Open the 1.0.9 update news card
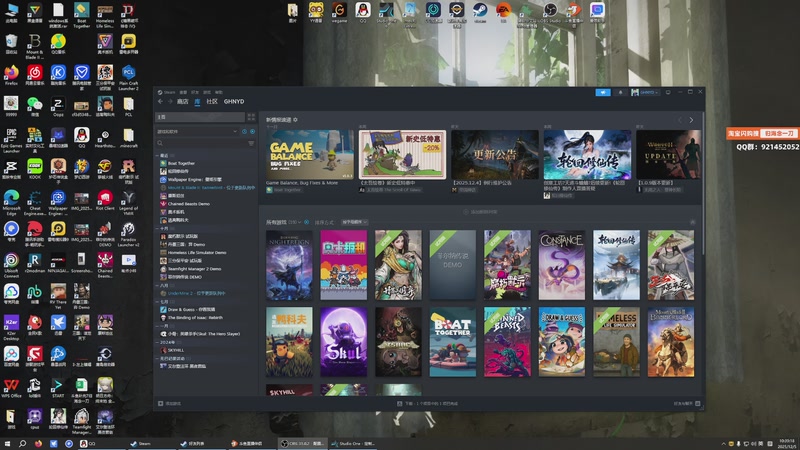This screenshot has height=450, width=800. (x=668, y=155)
